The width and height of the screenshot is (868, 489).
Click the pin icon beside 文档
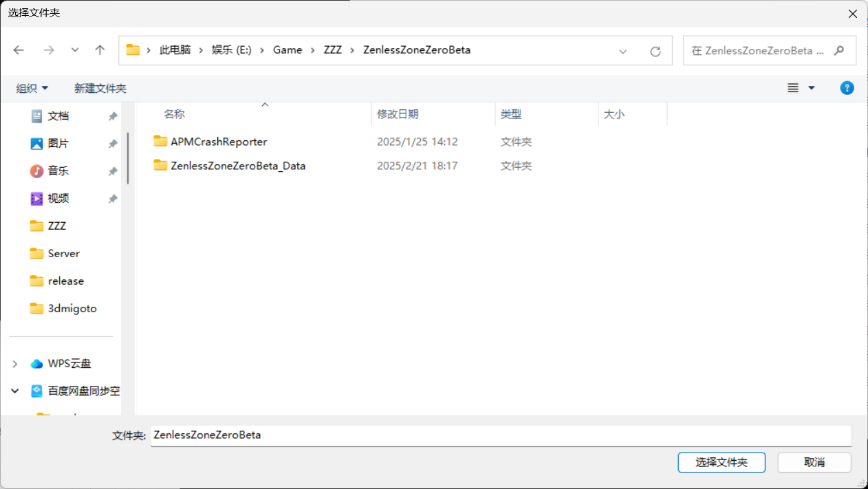(113, 116)
